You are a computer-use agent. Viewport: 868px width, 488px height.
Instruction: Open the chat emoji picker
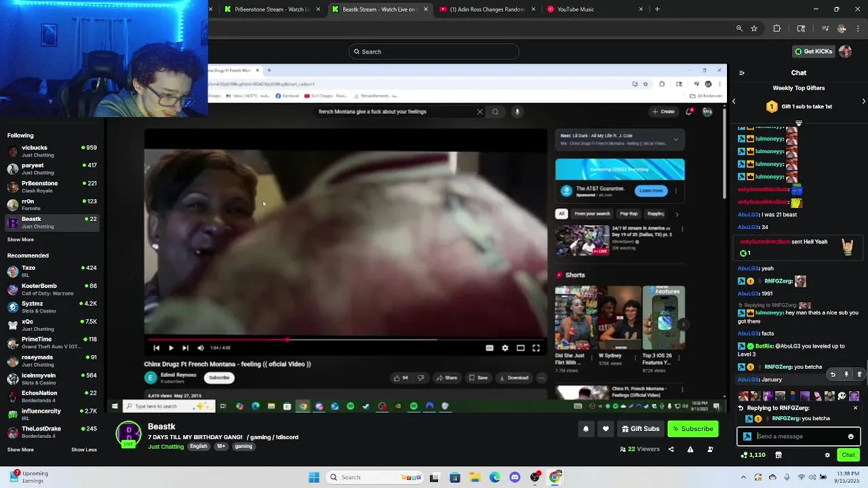[851, 436]
